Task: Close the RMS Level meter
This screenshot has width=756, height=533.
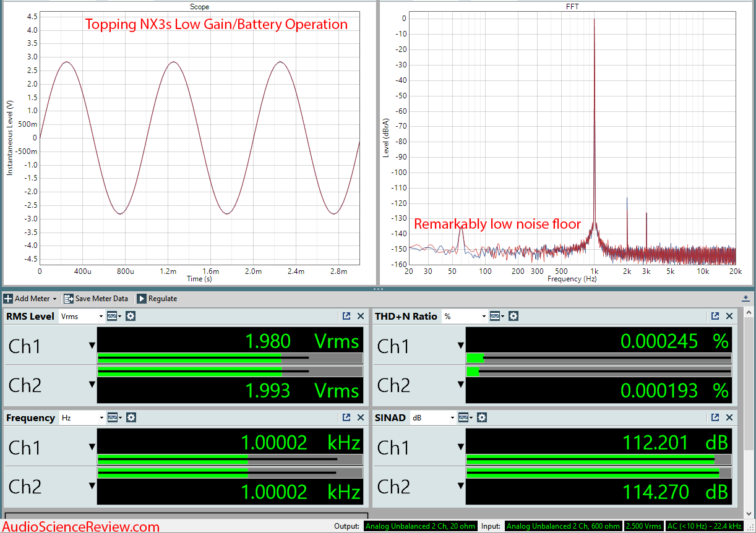Action: click(361, 316)
